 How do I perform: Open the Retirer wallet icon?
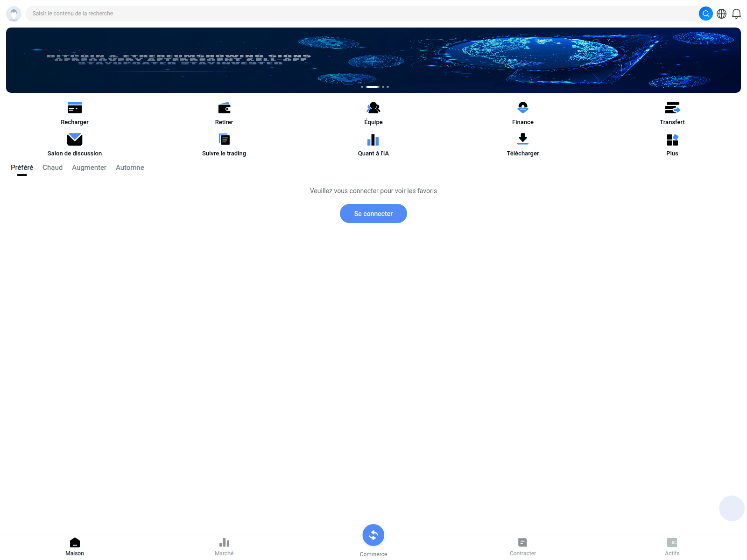(x=224, y=108)
